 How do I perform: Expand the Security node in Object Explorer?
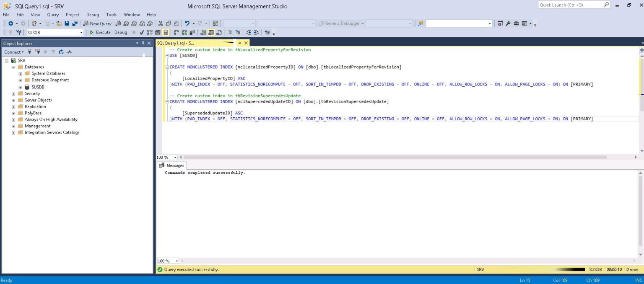(13, 93)
